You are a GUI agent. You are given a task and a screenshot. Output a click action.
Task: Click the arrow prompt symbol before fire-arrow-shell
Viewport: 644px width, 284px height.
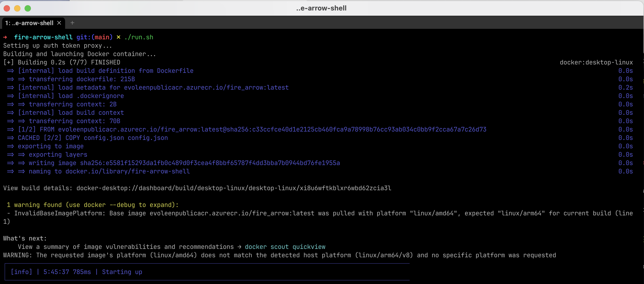(5, 37)
